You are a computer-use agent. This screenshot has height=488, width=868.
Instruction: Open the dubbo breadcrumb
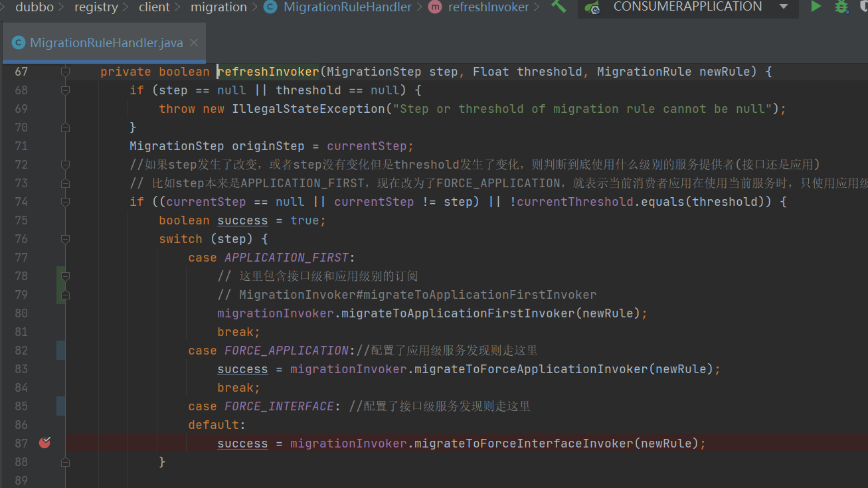point(33,7)
